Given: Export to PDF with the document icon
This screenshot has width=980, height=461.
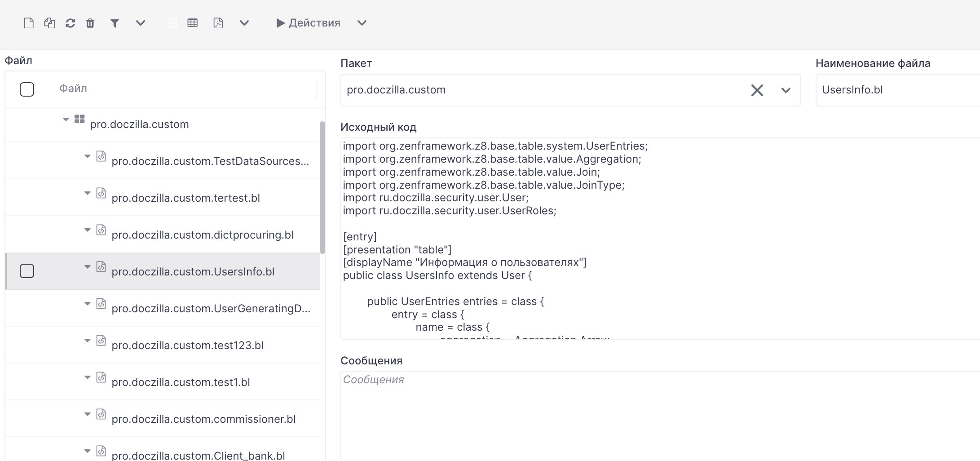Looking at the screenshot, I should tap(218, 23).
